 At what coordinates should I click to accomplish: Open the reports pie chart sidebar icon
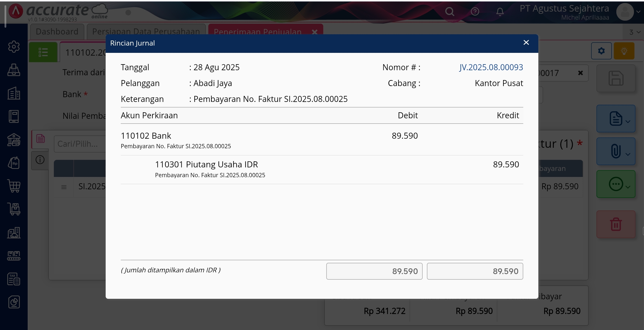click(x=14, y=302)
